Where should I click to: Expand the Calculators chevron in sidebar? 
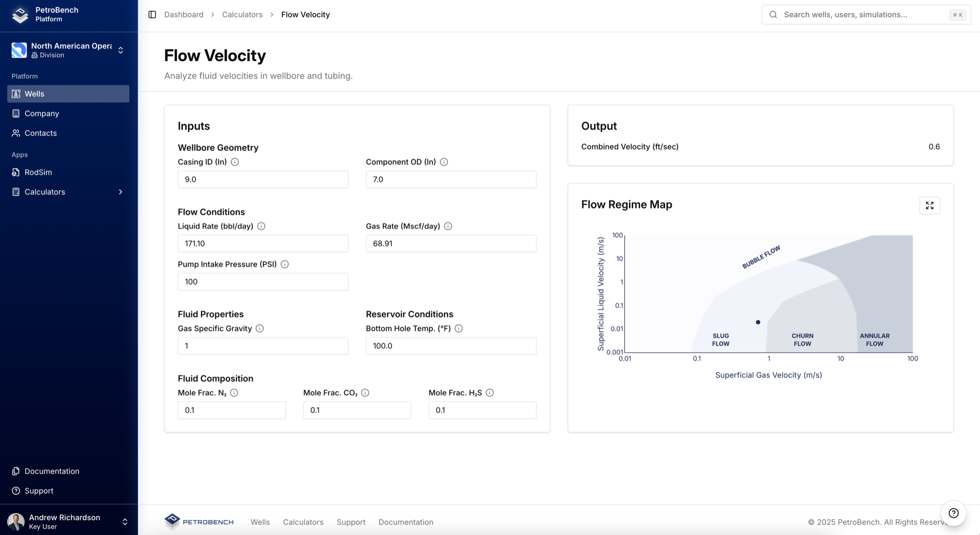click(120, 192)
